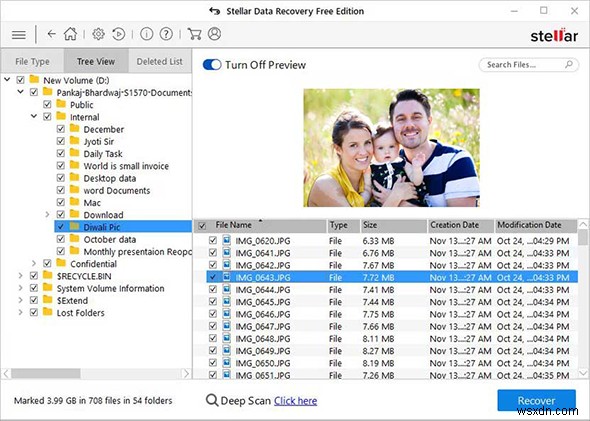Sort by Type column header
The image size is (590, 421).
343,225
